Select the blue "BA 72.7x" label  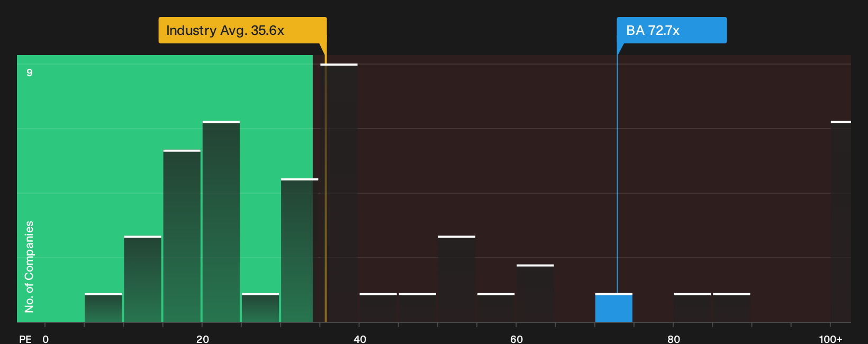[672, 30]
